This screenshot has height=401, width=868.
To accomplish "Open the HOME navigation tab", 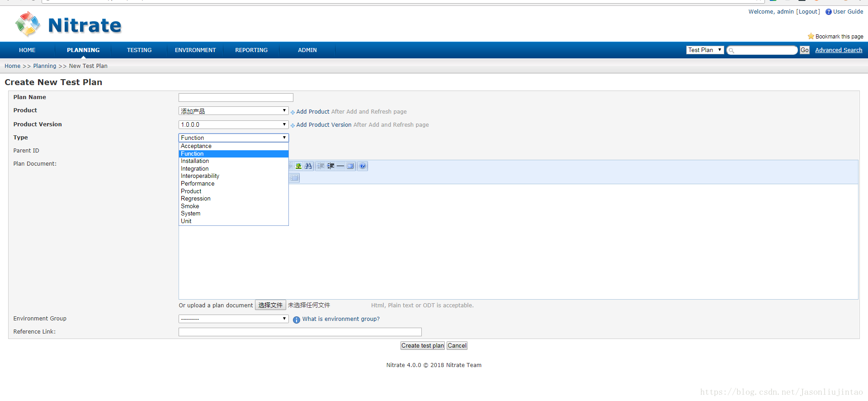I will pyautogui.click(x=27, y=50).
